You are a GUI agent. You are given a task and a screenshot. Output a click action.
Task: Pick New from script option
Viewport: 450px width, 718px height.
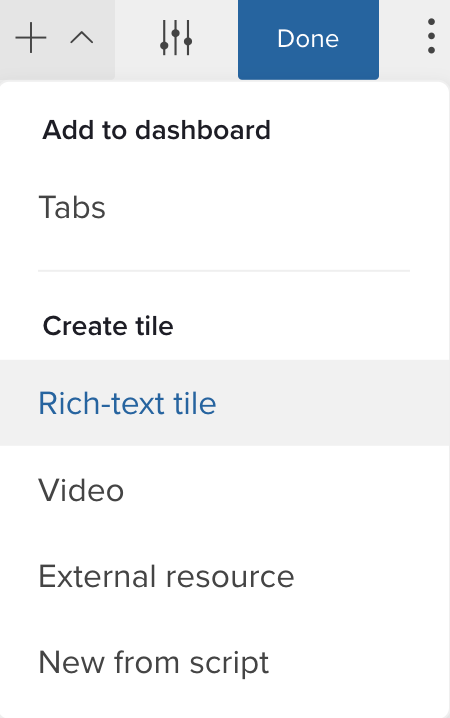point(153,663)
